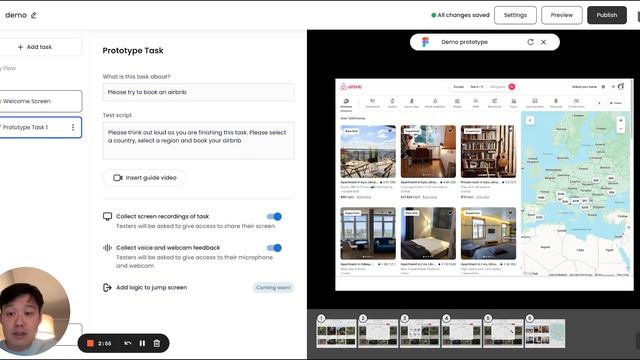This screenshot has width=640, height=360.
Task: Favorite the bedroom listing heart in second row
Action: [450, 213]
